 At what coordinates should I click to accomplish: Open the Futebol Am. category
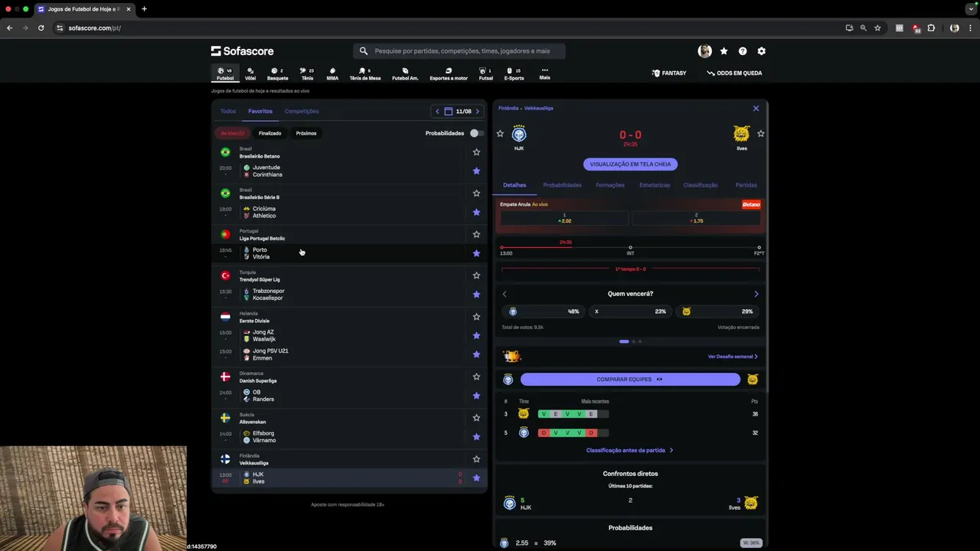[405, 73]
